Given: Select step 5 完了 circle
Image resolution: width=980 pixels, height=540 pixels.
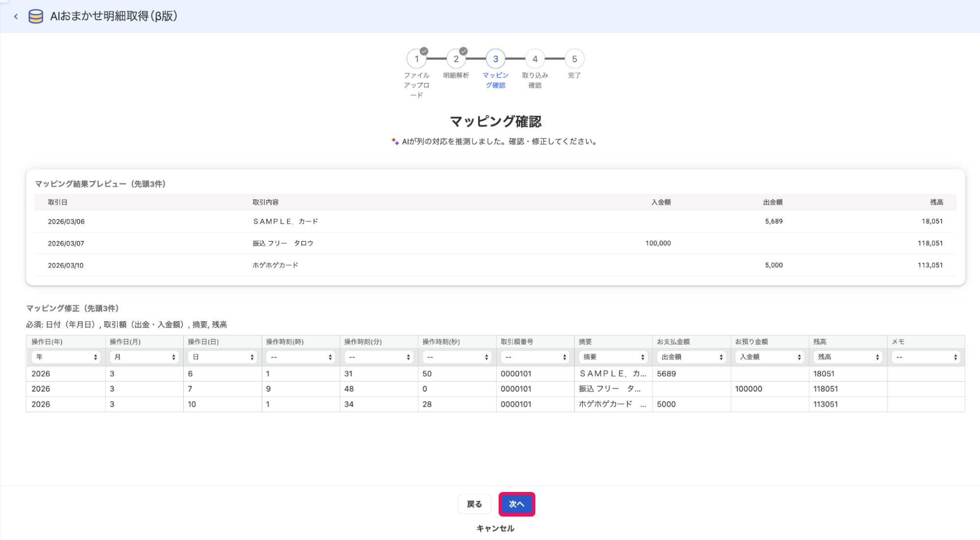Looking at the screenshot, I should [x=575, y=59].
